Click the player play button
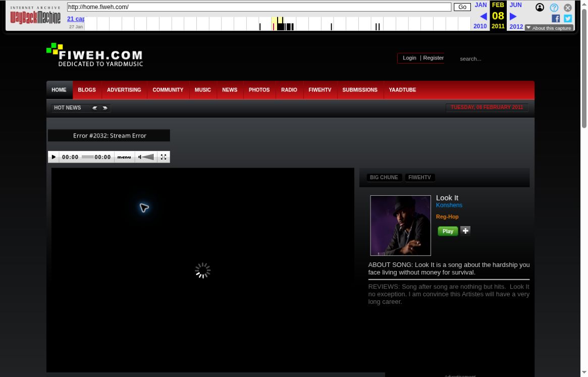 (54, 157)
